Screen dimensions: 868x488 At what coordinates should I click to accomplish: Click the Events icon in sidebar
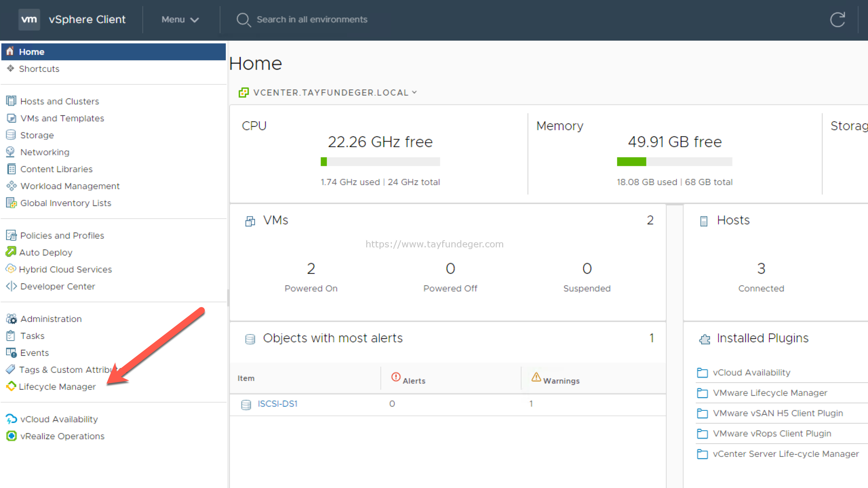point(11,352)
